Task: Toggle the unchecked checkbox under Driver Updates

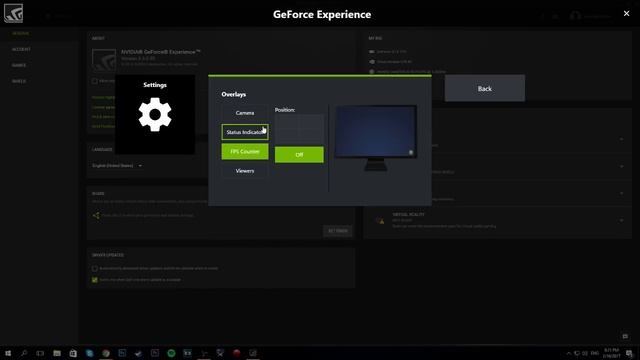Action: 95,269
